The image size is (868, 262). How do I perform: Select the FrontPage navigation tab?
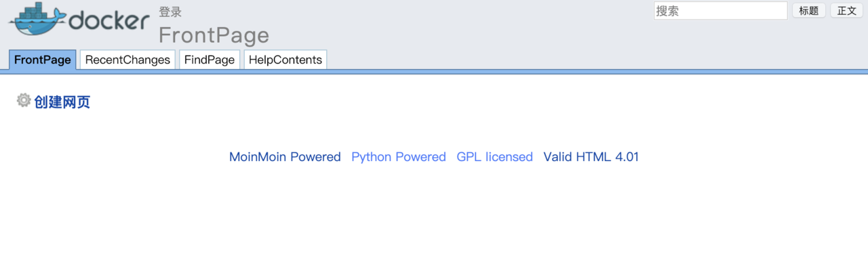coord(43,60)
